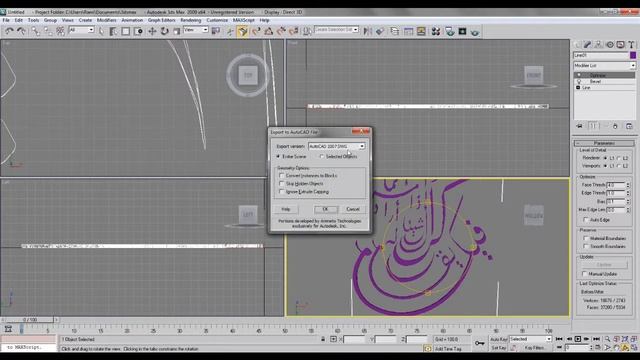Activate Select and Move tool
The image size is (640, 360).
[152, 31]
